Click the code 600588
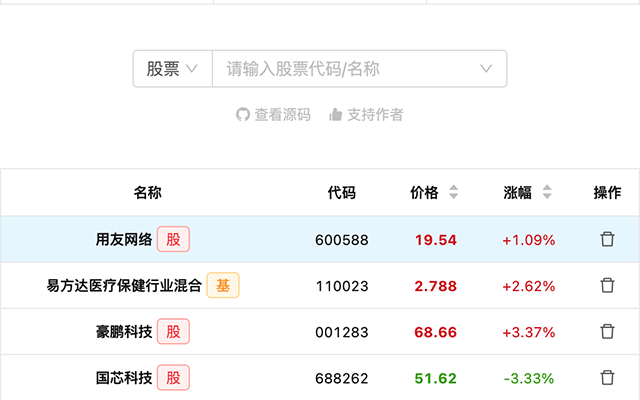 [x=342, y=240]
